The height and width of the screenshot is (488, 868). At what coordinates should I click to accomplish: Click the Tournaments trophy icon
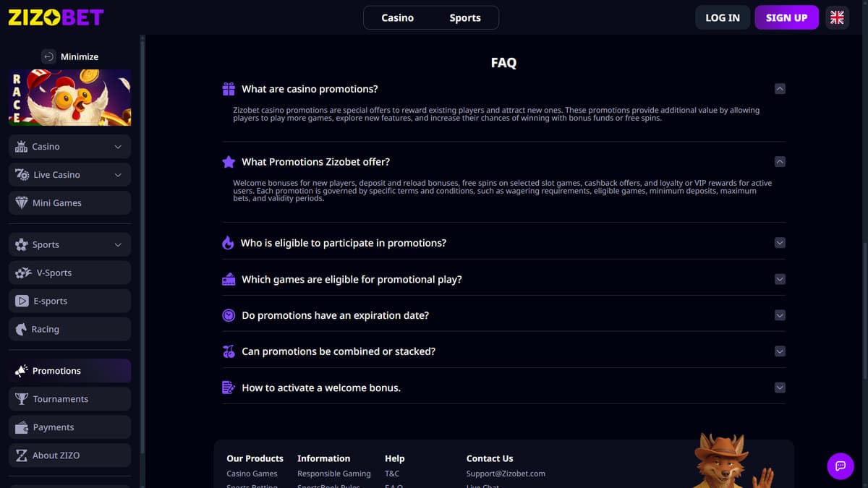pyautogui.click(x=22, y=399)
